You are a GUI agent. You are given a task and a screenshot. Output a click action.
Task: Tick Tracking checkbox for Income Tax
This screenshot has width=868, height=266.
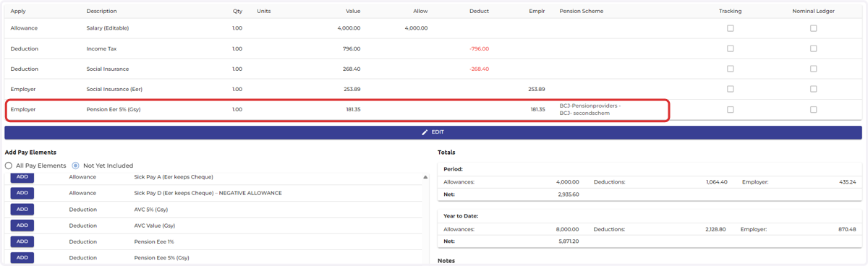pos(730,48)
